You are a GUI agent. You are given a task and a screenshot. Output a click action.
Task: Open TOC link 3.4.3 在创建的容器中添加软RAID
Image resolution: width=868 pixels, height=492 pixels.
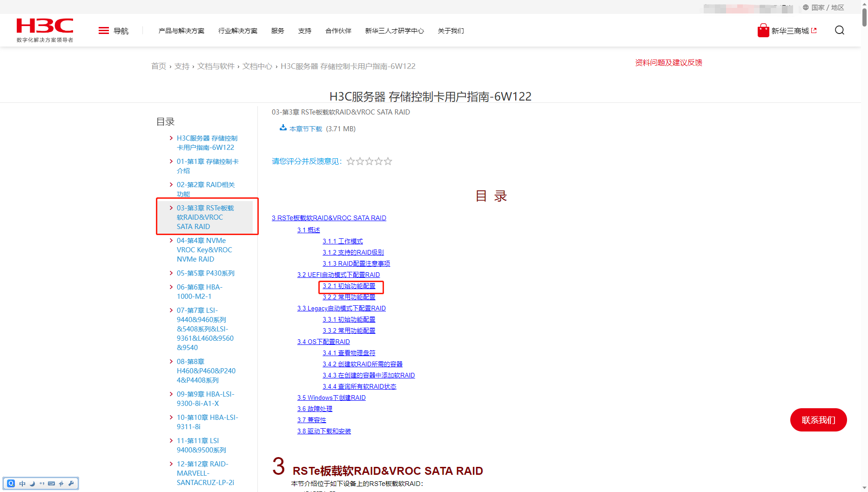[x=369, y=375]
